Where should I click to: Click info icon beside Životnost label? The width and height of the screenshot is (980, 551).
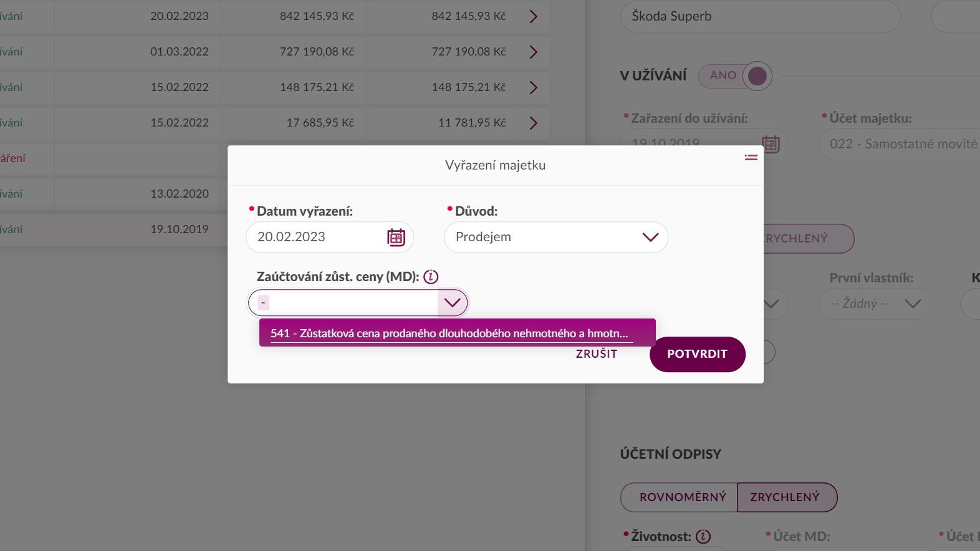click(703, 536)
